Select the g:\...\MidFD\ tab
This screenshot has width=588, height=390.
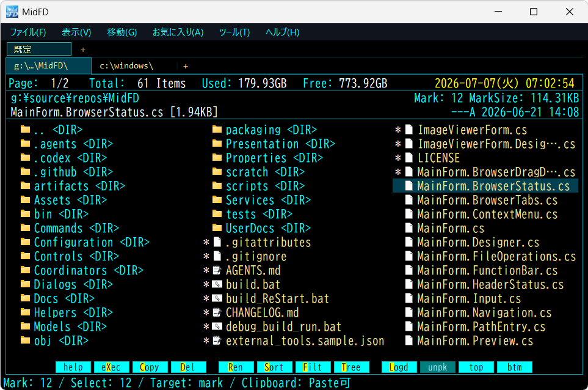click(49, 65)
